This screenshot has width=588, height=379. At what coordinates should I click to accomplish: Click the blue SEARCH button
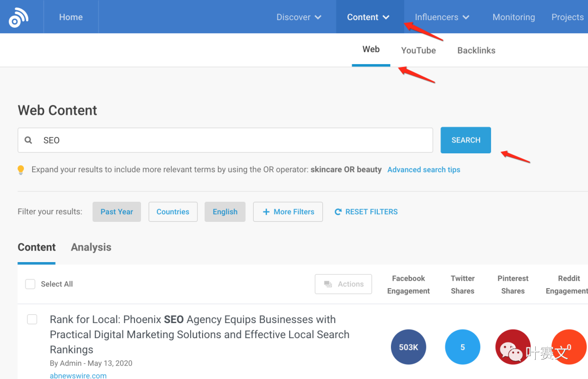[465, 140]
